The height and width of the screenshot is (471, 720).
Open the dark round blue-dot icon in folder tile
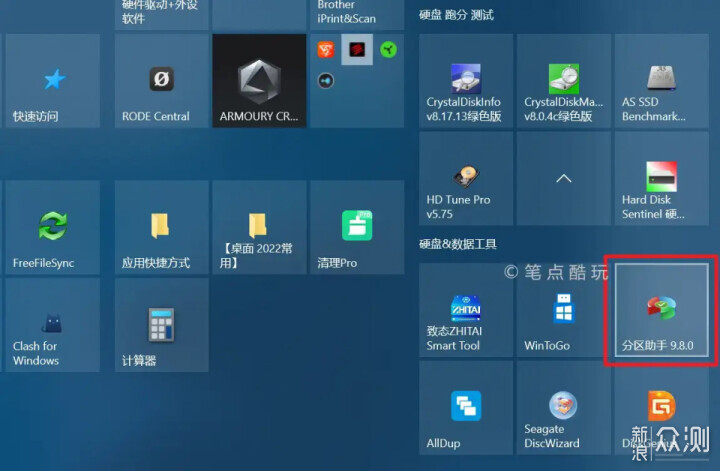(x=326, y=81)
